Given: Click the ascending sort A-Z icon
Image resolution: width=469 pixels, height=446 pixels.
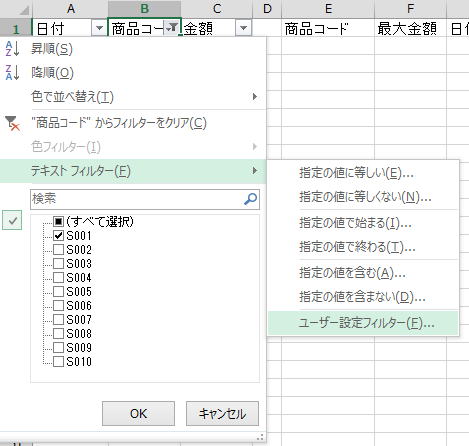Looking at the screenshot, I should tap(13, 49).
